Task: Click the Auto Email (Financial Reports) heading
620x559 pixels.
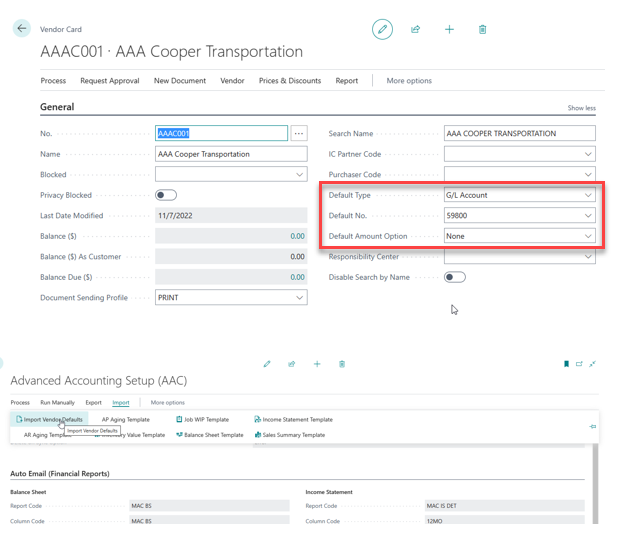Action: click(x=60, y=473)
